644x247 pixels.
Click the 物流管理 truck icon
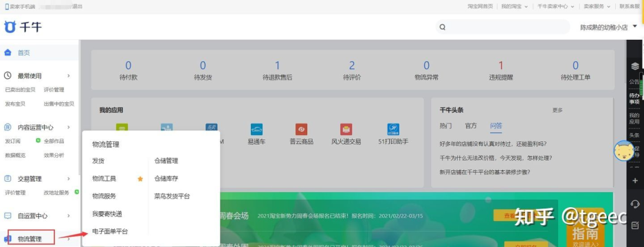(8, 238)
